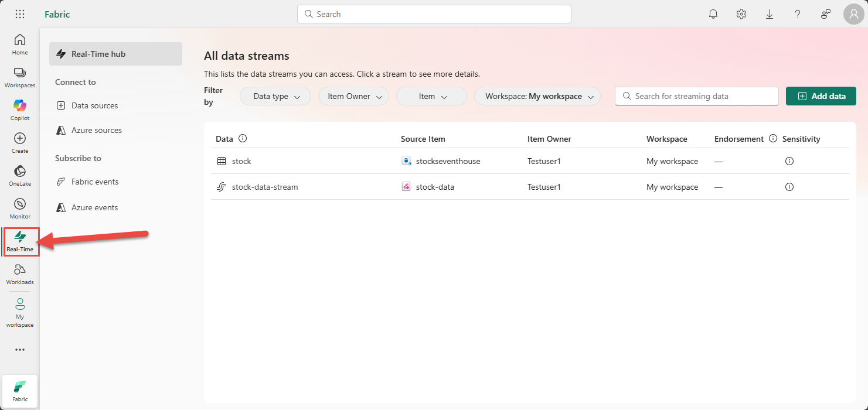This screenshot has width=868, height=410.
Task: Click the Item Owner column header
Action: [549, 139]
